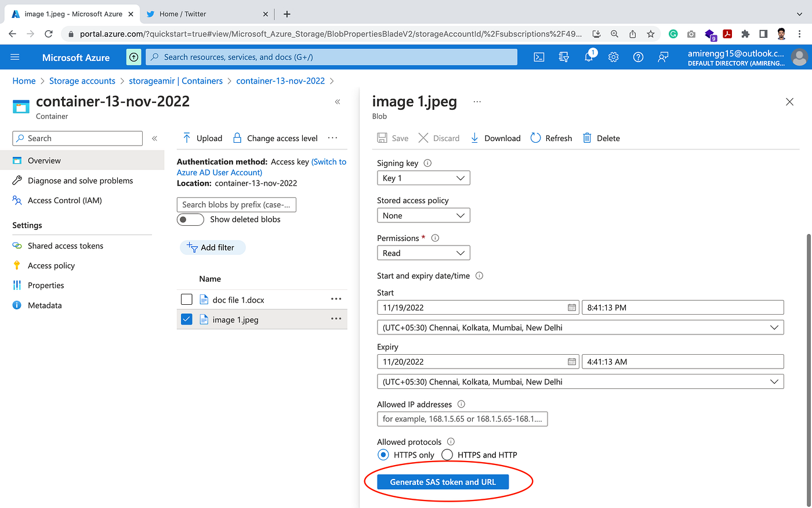This screenshot has width=812, height=508.
Task: Open the Expiry time zone dropdown
Action: click(x=580, y=381)
